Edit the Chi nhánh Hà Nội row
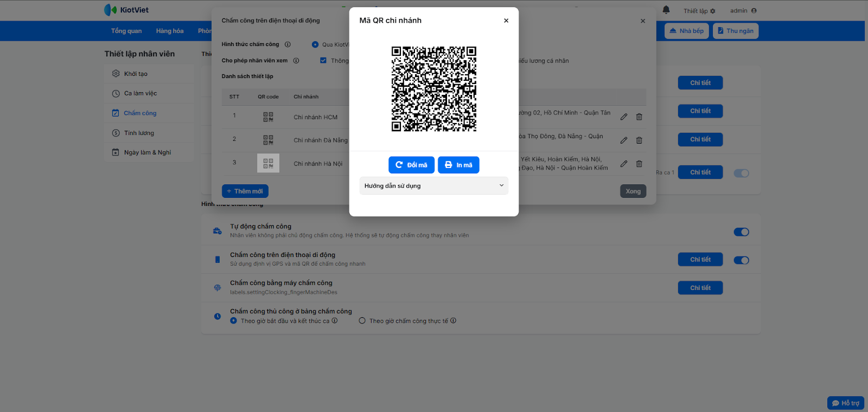The height and width of the screenshot is (412, 868). pos(624,164)
